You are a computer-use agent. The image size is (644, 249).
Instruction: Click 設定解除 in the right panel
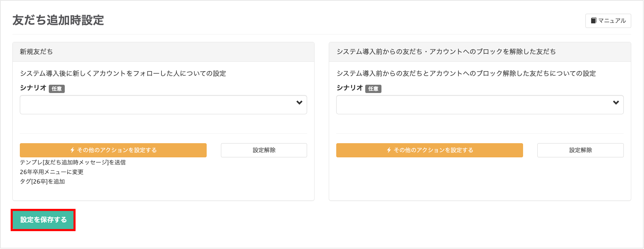[580, 150]
